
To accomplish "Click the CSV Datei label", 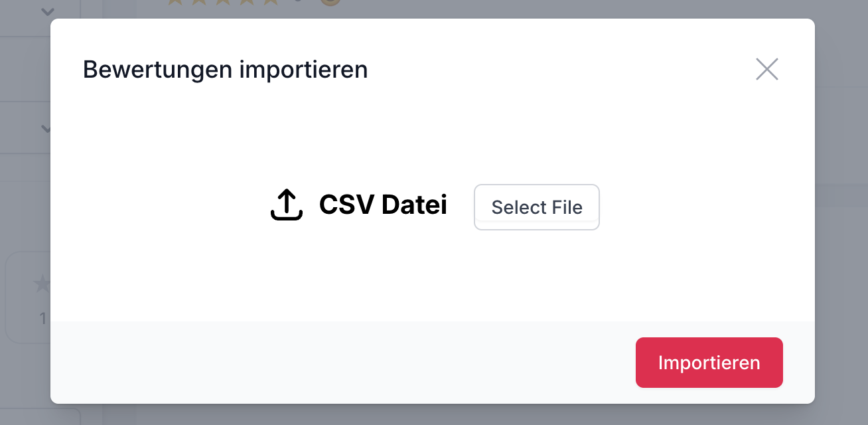I will pos(383,205).
